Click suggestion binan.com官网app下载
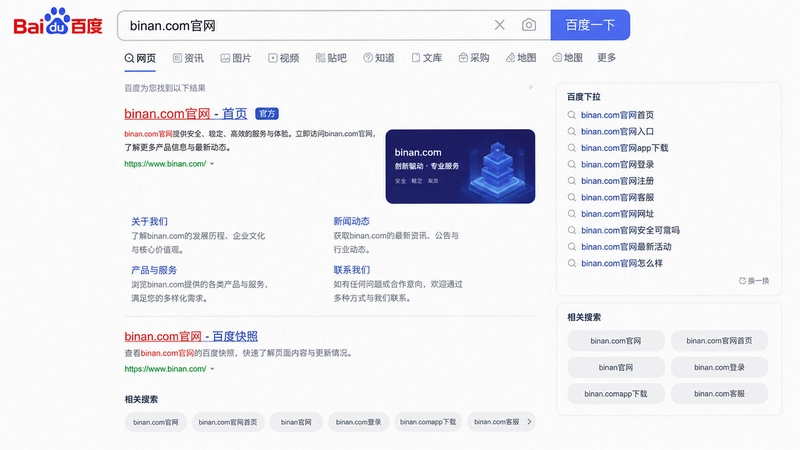The width and height of the screenshot is (800, 450). (624, 148)
